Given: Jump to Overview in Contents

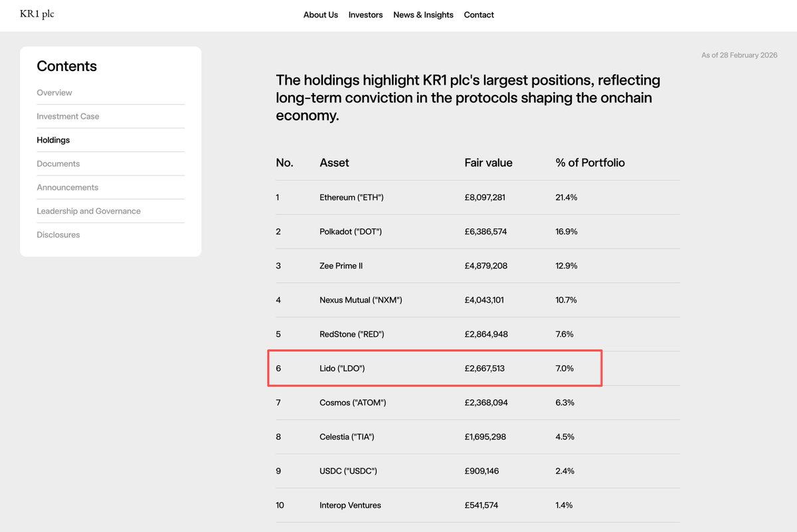Looking at the screenshot, I should click(x=54, y=93).
